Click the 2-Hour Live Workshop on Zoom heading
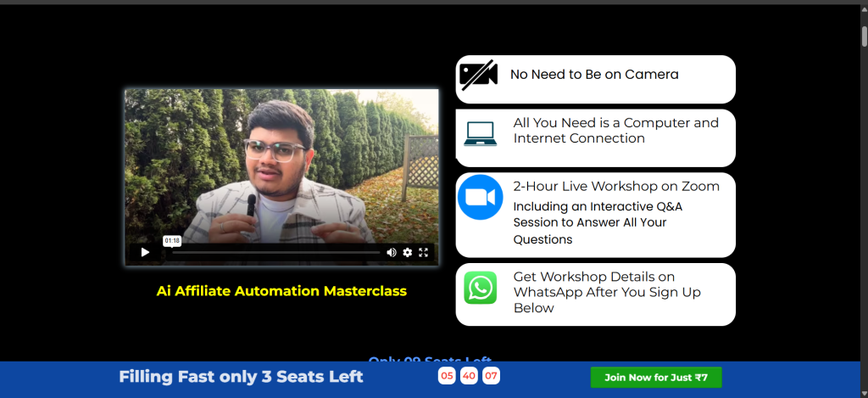This screenshot has height=398, width=868. pos(616,186)
